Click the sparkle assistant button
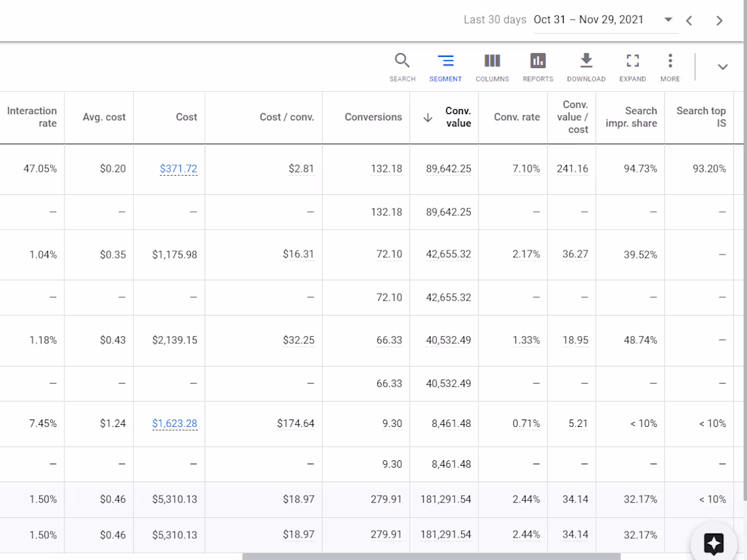The width and height of the screenshot is (747, 560). click(x=714, y=544)
